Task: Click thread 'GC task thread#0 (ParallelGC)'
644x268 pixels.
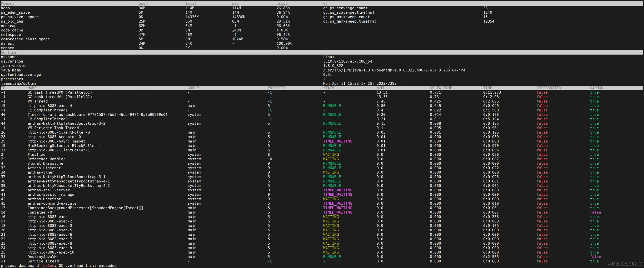Action: [x=60, y=93]
